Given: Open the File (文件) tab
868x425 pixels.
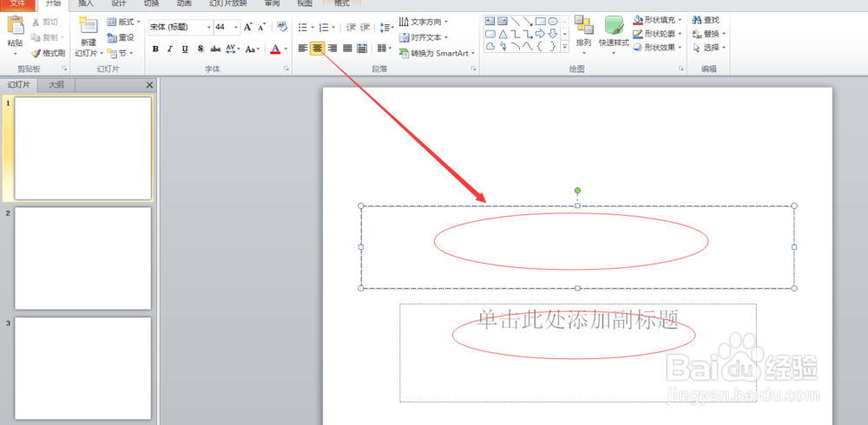Looking at the screenshot, I should pos(17,3).
